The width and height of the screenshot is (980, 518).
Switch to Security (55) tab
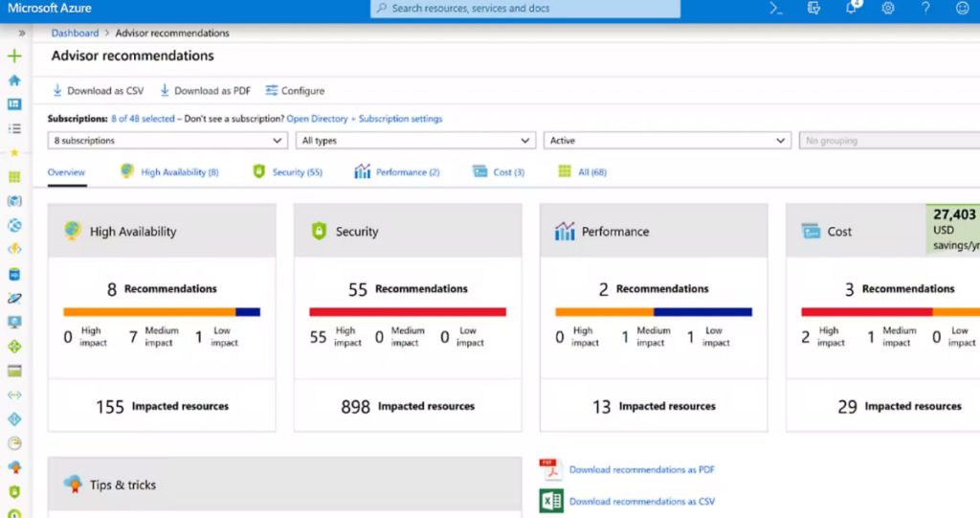pos(287,171)
